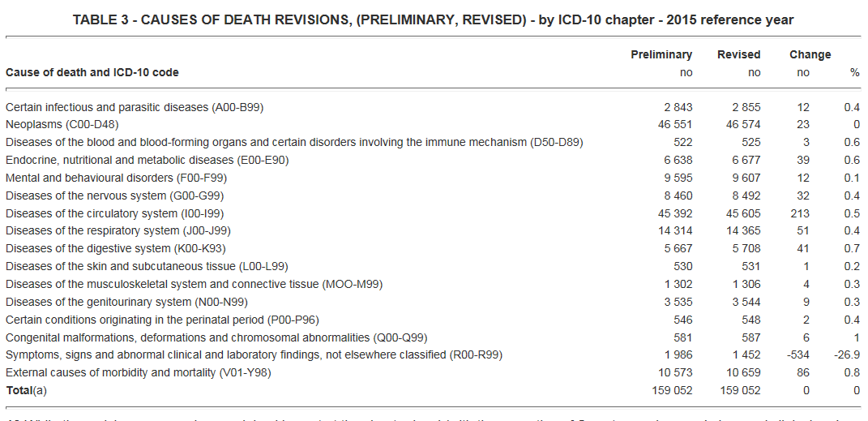Click the "Preliminary" column header
Viewport: 868px width, 421px height.
click(x=661, y=55)
